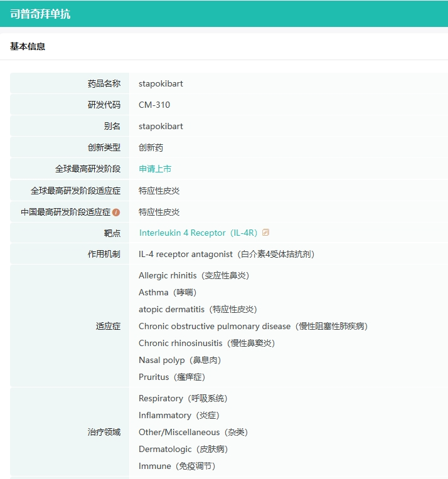The width and height of the screenshot is (448, 479).
Task: Click Chronic rhinosinusitis (慢性鼻窦炎) indication
Action: (x=206, y=344)
